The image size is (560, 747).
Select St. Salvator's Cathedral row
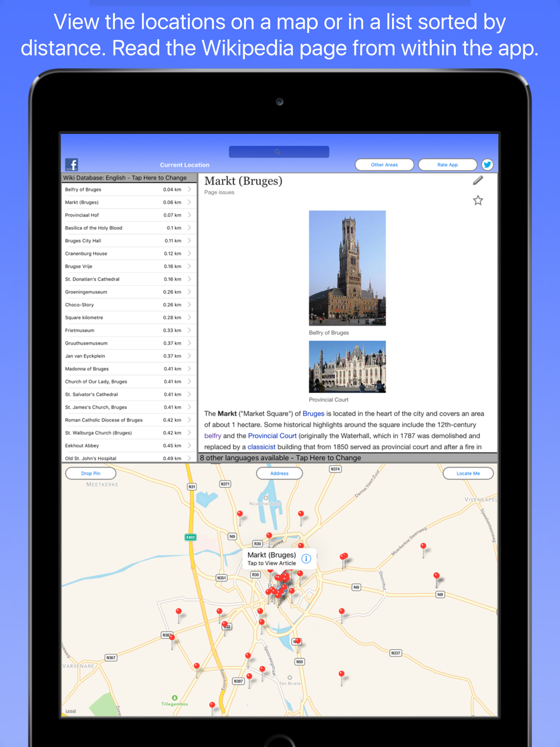pyautogui.click(x=129, y=394)
